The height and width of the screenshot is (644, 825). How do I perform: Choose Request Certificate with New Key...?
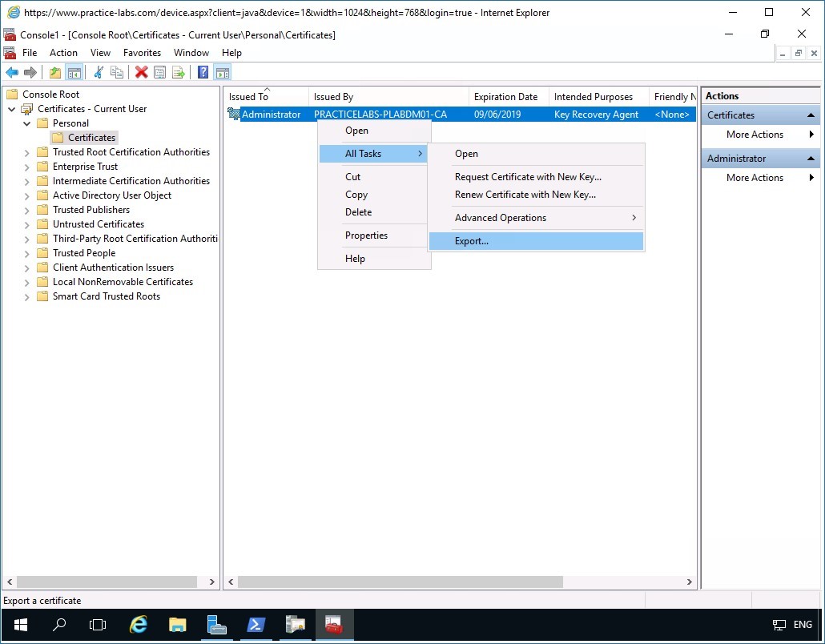click(536, 177)
